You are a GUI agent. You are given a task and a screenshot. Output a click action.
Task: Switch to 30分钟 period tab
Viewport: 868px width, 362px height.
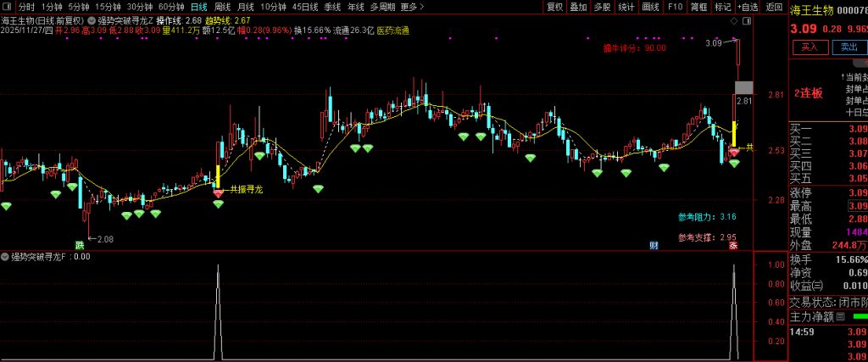[x=140, y=7]
